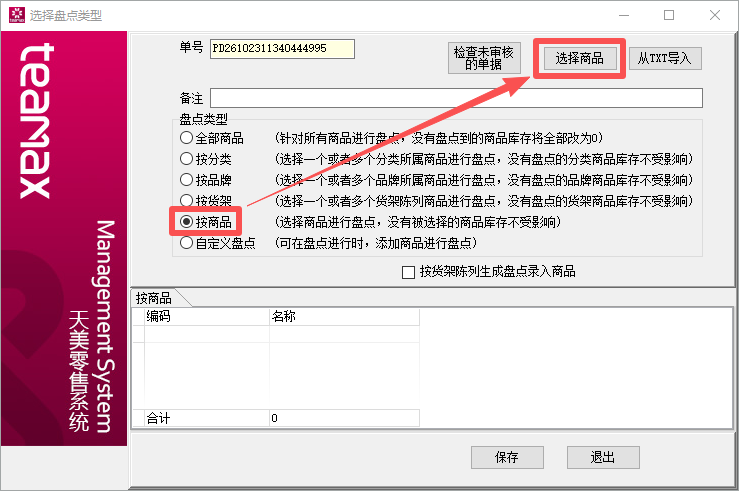Click the 选择商品 button
Viewport: 739px width, 491px height.
click(x=580, y=58)
